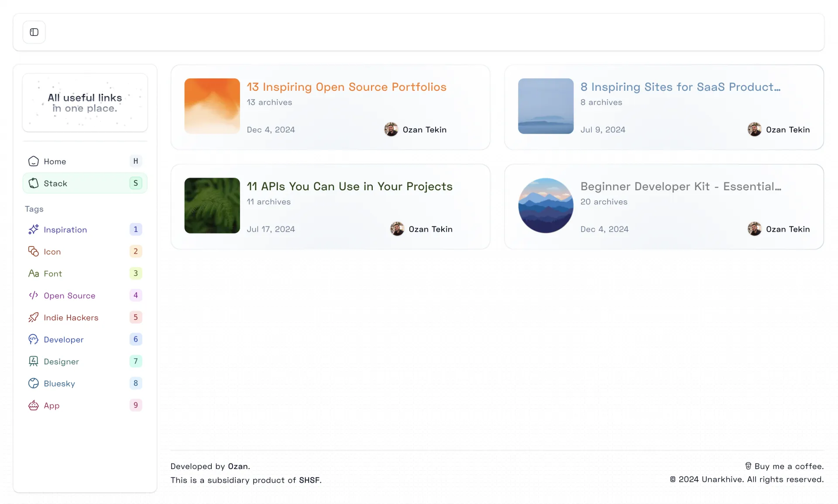838x504 pixels.
Task: Click the Stack nav icon
Action: 34,183
